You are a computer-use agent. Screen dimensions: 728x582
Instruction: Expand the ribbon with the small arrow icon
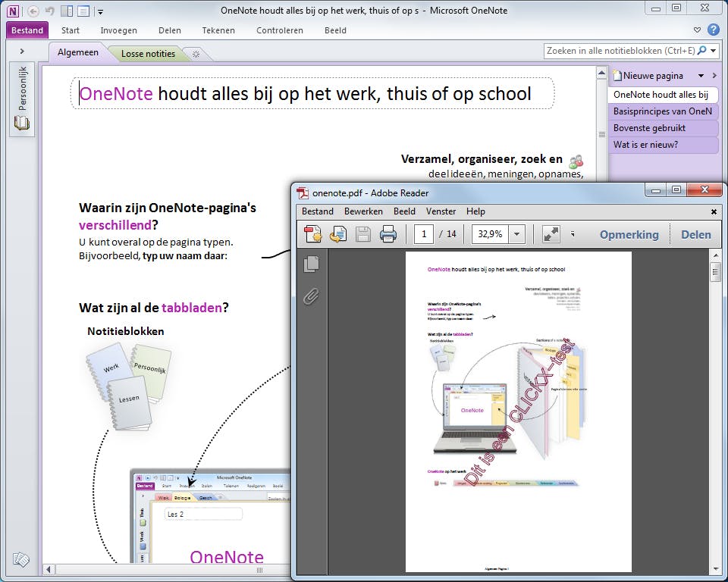(x=697, y=30)
